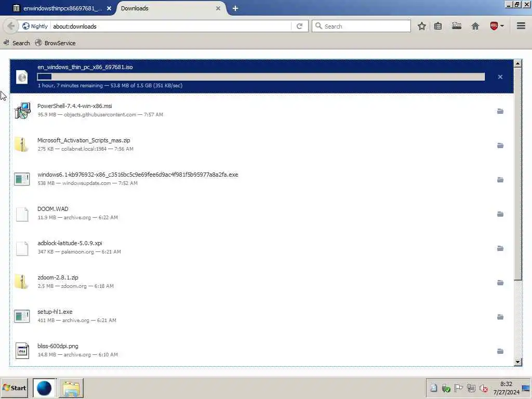Click the Microsoft_Activation_Scripts zip icon
This screenshot has height=399, width=532.
click(21, 144)
